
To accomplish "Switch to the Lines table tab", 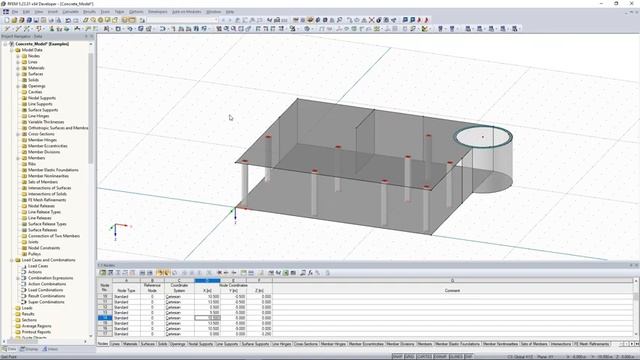I will [x=116, y=344].
